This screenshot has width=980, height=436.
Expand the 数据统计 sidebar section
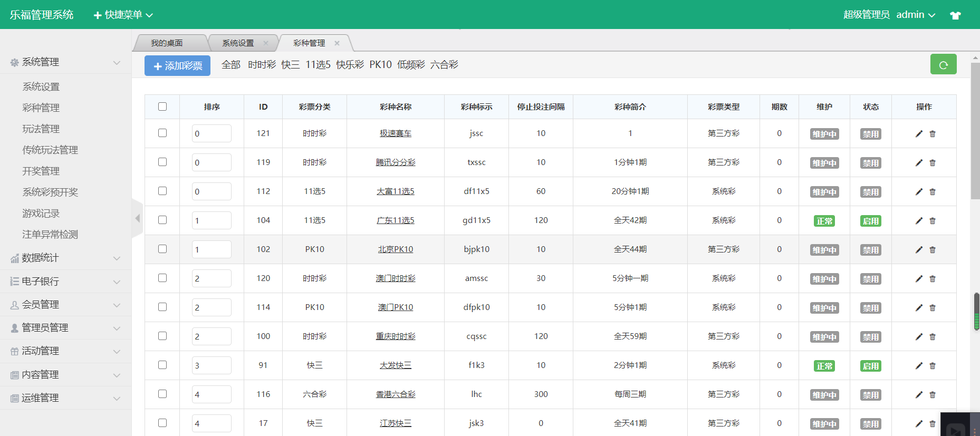tap(65, 258)
